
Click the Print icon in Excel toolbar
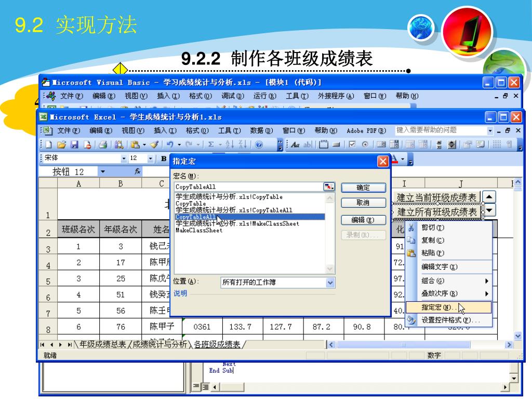coord(103,145)
